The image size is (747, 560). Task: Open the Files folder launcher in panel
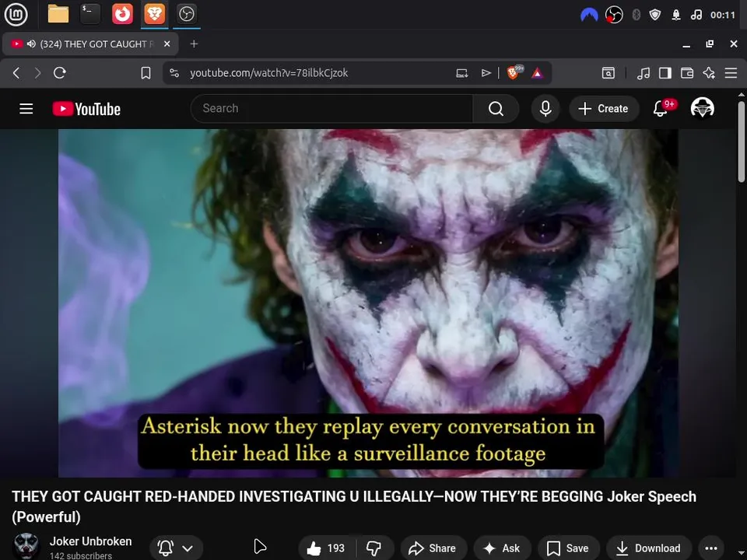(58, 14)
